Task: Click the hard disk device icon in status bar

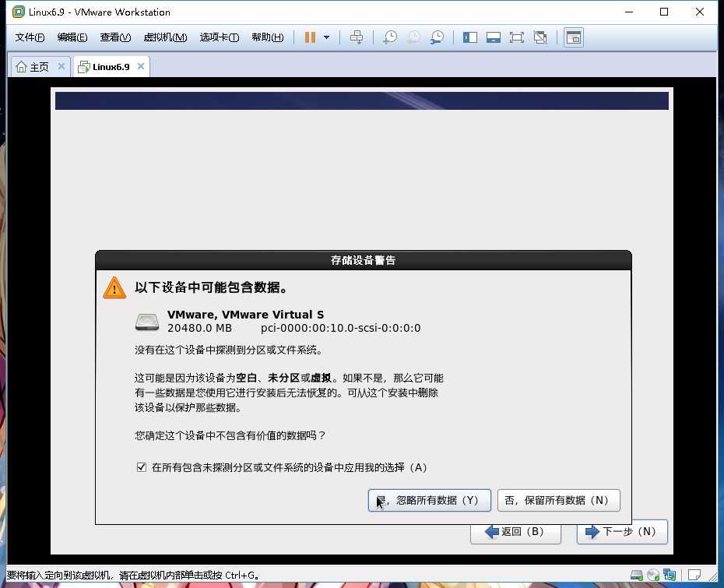Action: (x=637, y=575)
